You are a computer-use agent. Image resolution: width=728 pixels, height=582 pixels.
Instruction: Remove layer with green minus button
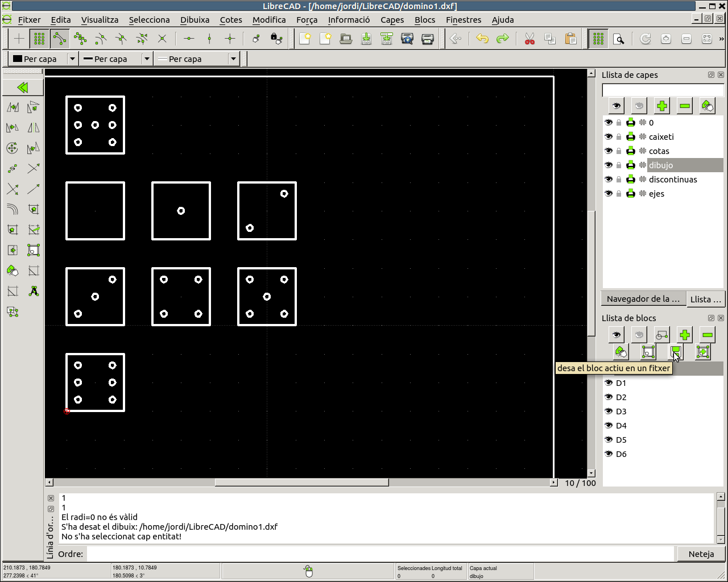[684, 106]
